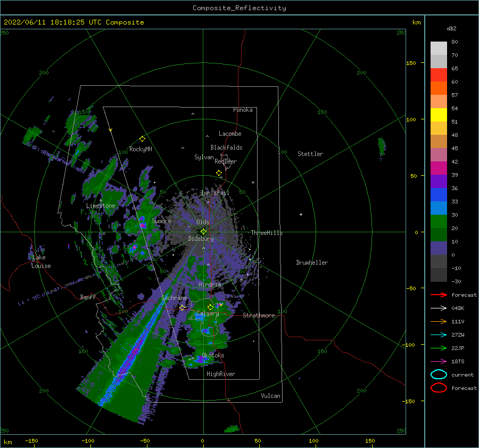Click the Okotoks city label
This screenshot has height=448, width=479.
pos(213,355)
